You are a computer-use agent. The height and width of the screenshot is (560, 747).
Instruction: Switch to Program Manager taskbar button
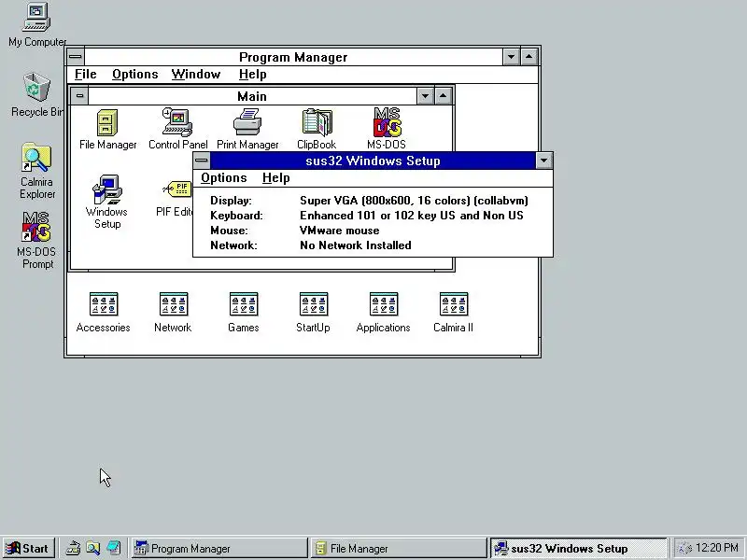[x=219, y=548]
